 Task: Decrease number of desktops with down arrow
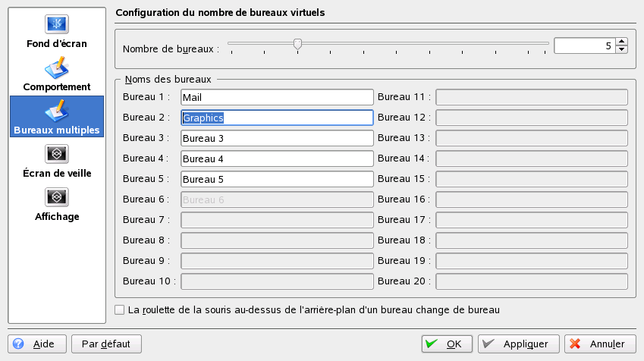point(622,50)
